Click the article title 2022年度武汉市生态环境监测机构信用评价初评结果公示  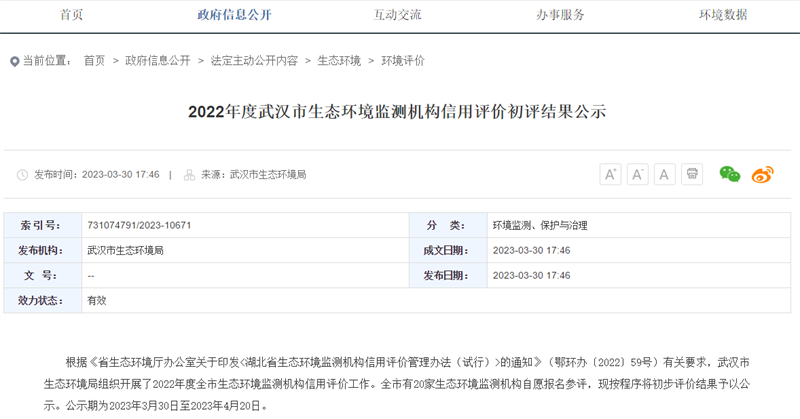click(397, 112)
